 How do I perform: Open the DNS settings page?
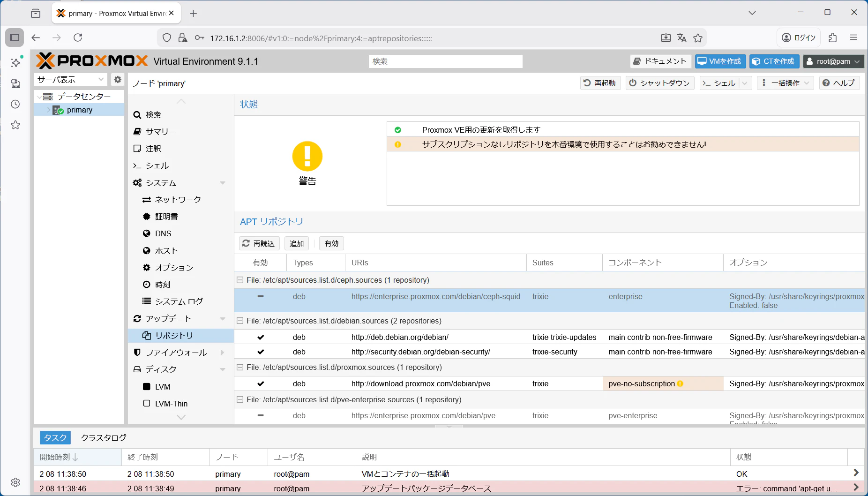[x=181, y=233]
